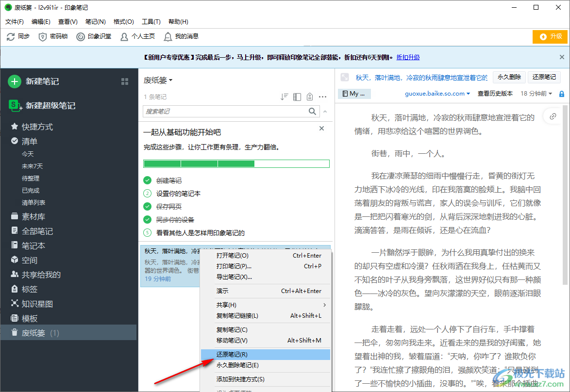This screenshot has width=570, height=392.
Task: Close the 一起从基础功能开始吧 guide card
Action: click(x=321, y=128)
